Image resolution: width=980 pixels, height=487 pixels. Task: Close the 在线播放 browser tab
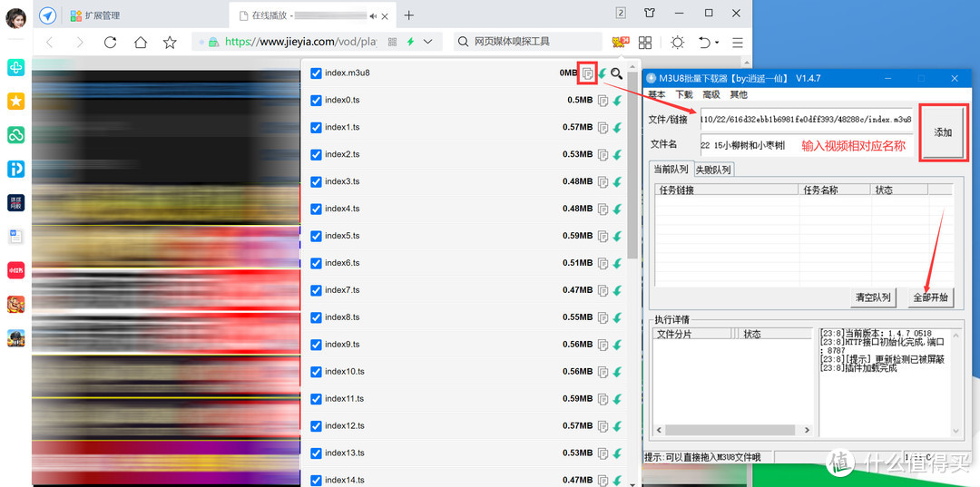coord(385,15)
